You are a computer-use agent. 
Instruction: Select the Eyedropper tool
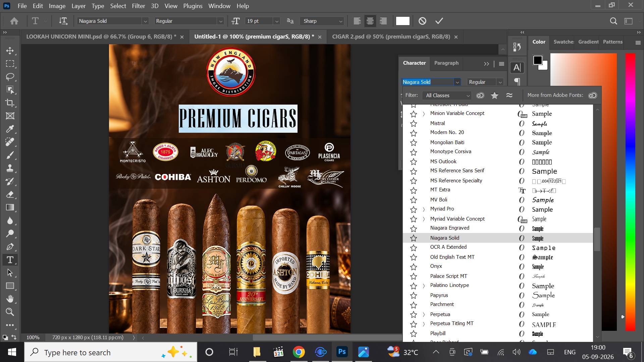pyautogui.click(x=10, y=129)
